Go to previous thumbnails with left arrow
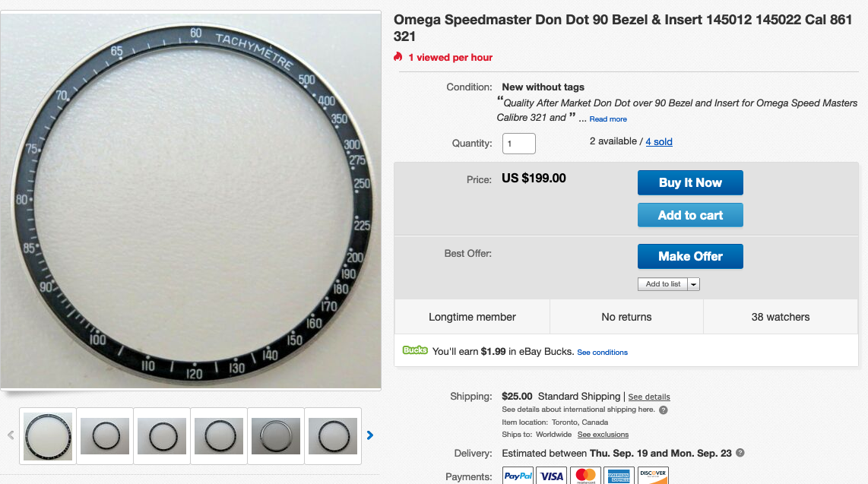This screenshot has width=868, height=484. tap(11, 435)
